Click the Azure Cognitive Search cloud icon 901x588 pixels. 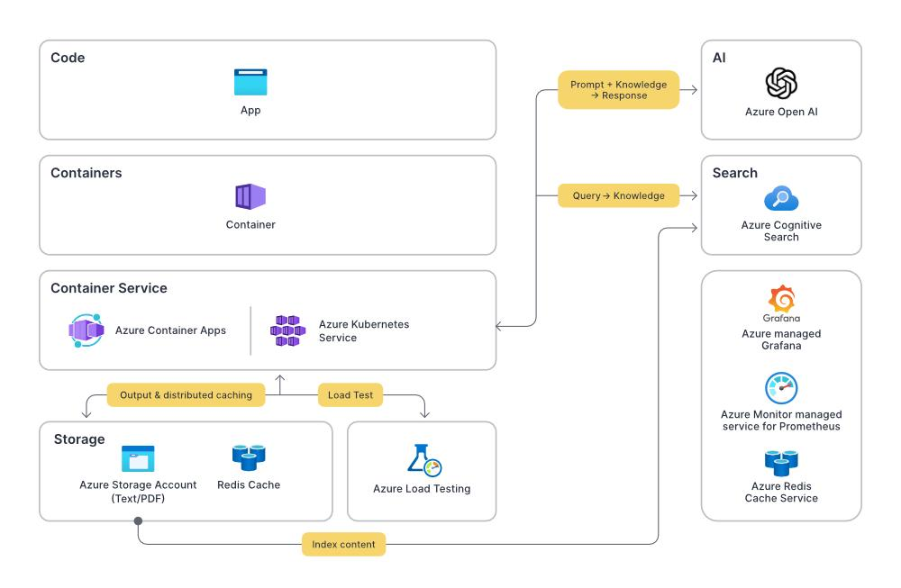[781, 199]
